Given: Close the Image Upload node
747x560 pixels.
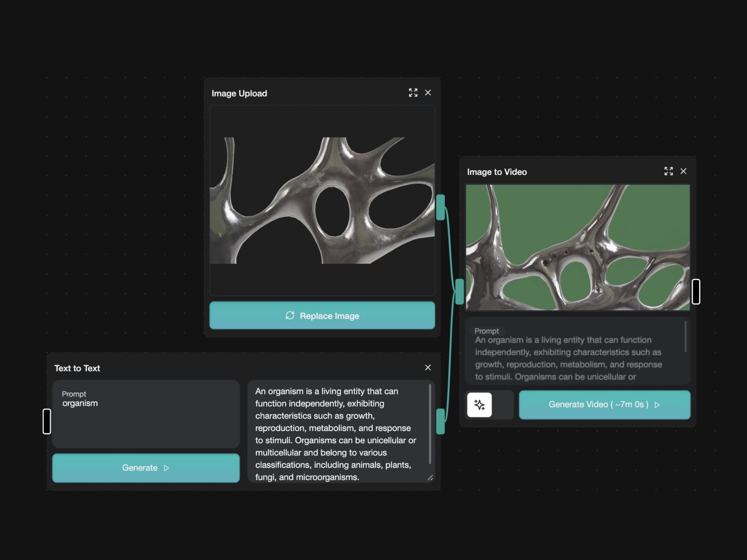Looking at the screenshot, I should (428, 93).
